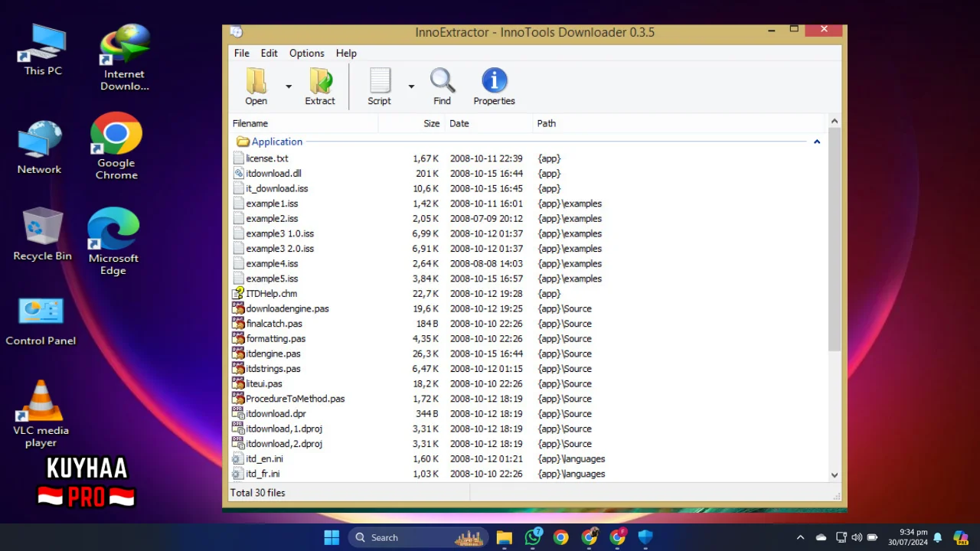Viewport: 980px width, 551px height.
Task: Open the Network desktop icon
Action: click(40, 147)
